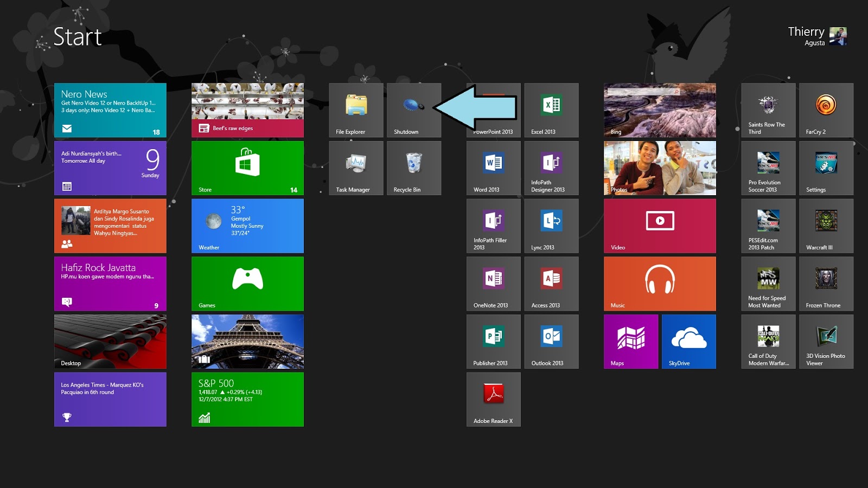Image resolution: width=868 pixels, height=488 pixels.
Task: Launch Need for Speed Most Wanted
Action: pyautogui.click(x=768, y=284)
